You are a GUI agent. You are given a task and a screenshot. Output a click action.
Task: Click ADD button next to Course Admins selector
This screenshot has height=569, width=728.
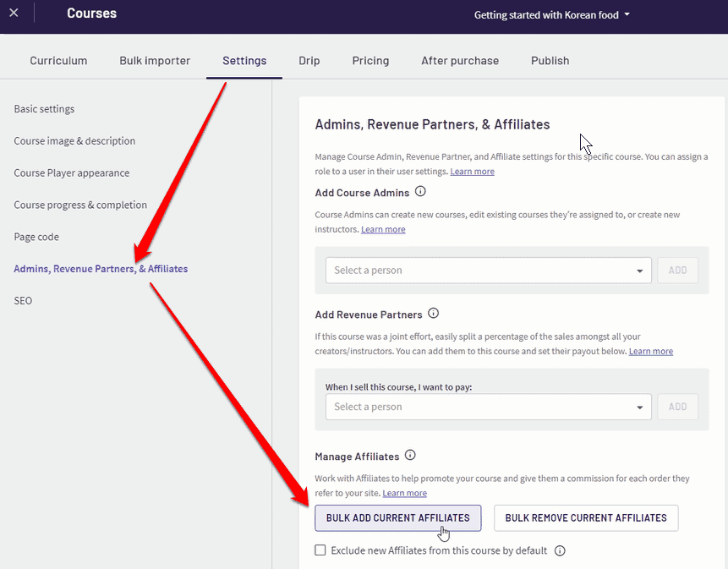(678, 270)
